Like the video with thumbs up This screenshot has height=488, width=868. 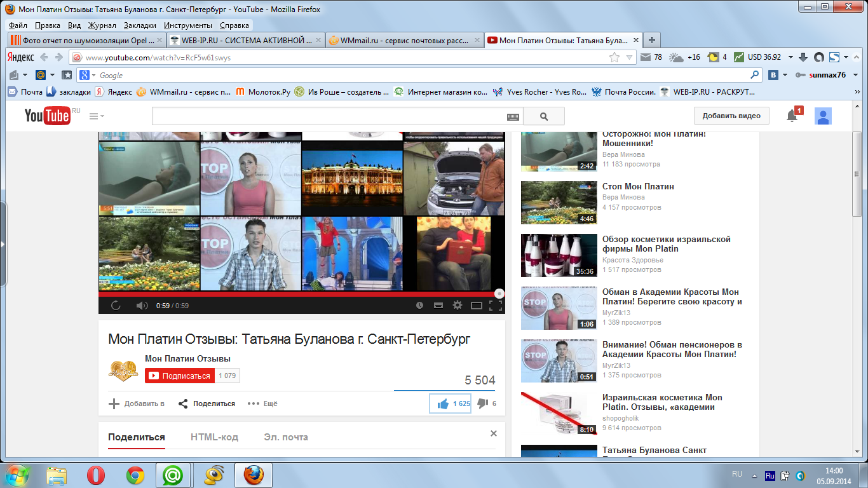coord(451,403)
